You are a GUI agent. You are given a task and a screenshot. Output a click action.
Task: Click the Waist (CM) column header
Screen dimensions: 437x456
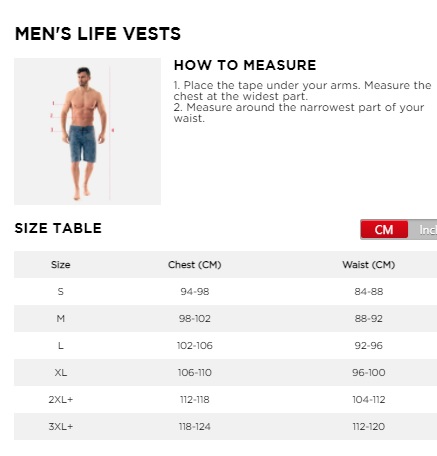[x=369, y=265]
